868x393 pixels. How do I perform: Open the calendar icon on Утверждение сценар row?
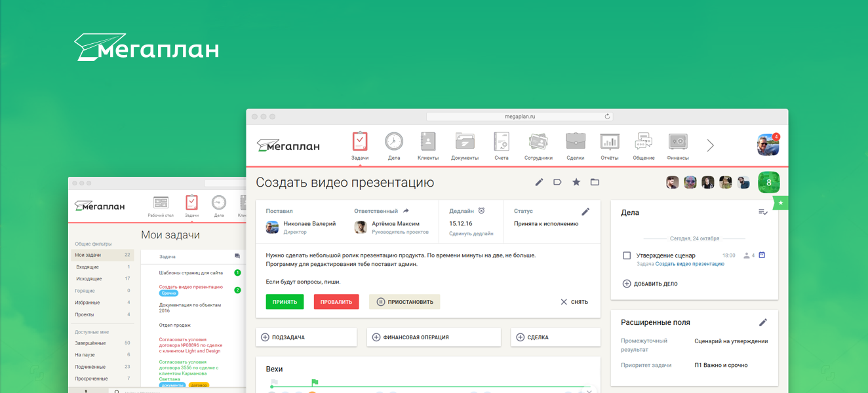(762, 255)
